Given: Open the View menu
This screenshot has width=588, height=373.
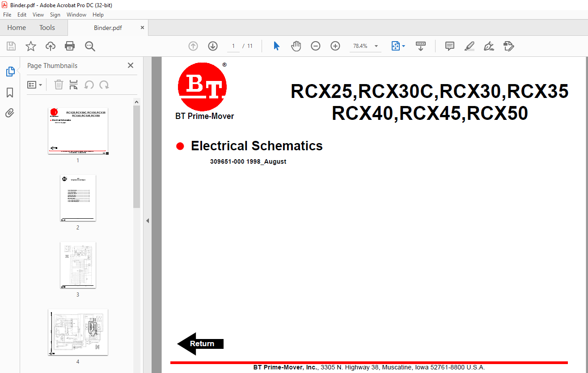Looking at the screenshot, I should [x=38, y=15].
